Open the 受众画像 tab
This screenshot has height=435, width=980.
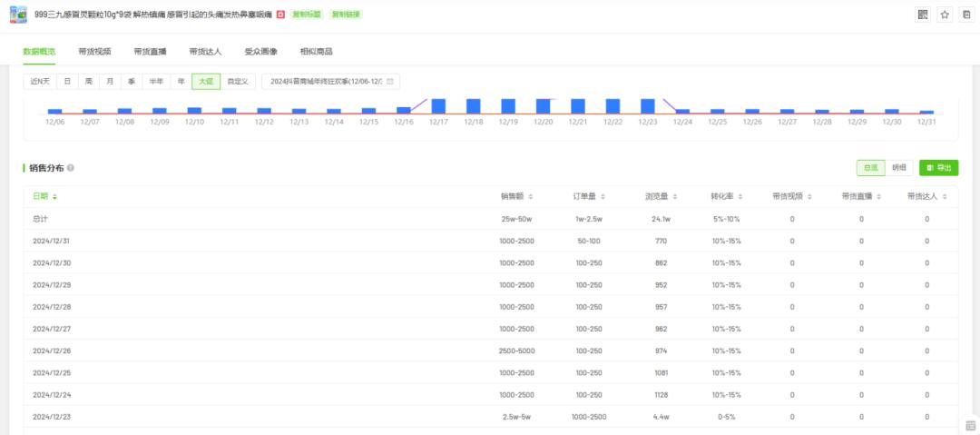tap(261, 52)
